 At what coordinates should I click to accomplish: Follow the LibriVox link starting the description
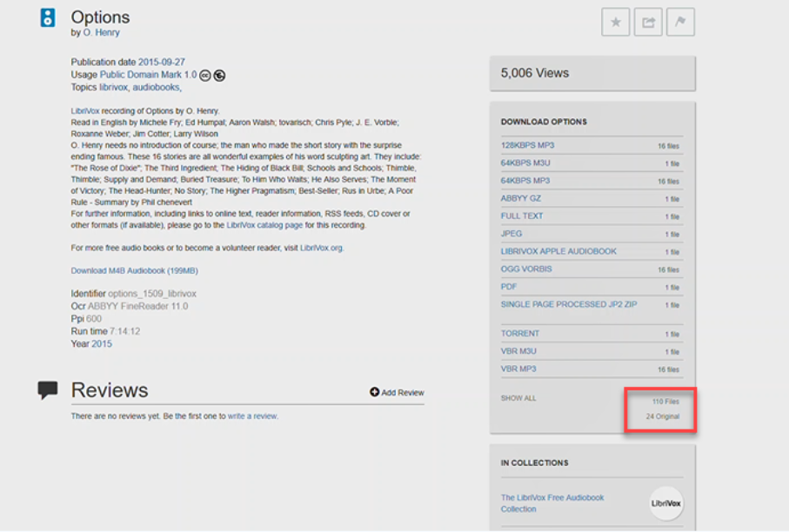coord(85,110)
